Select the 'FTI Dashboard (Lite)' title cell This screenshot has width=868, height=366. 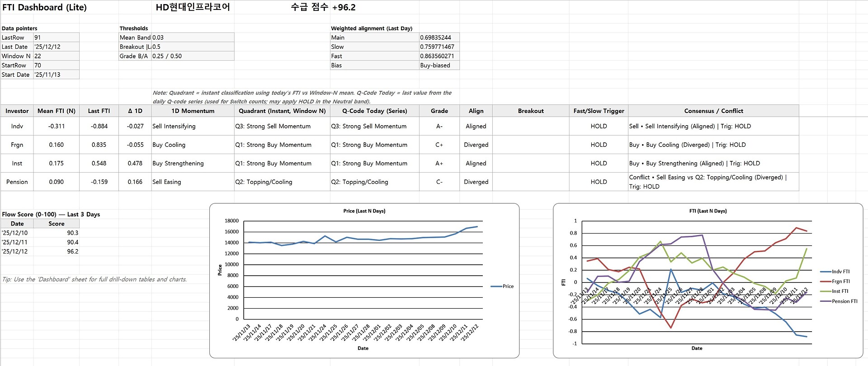coord(44,7)
